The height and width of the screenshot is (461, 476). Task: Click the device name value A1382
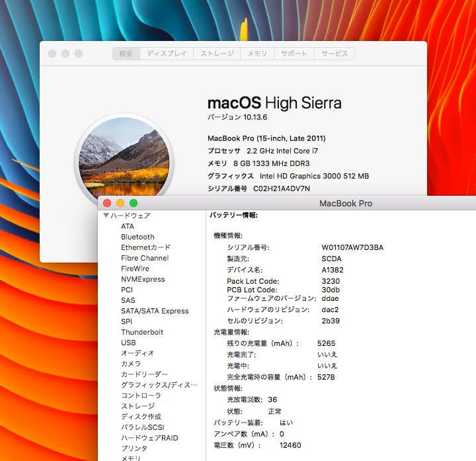point(333,270)
